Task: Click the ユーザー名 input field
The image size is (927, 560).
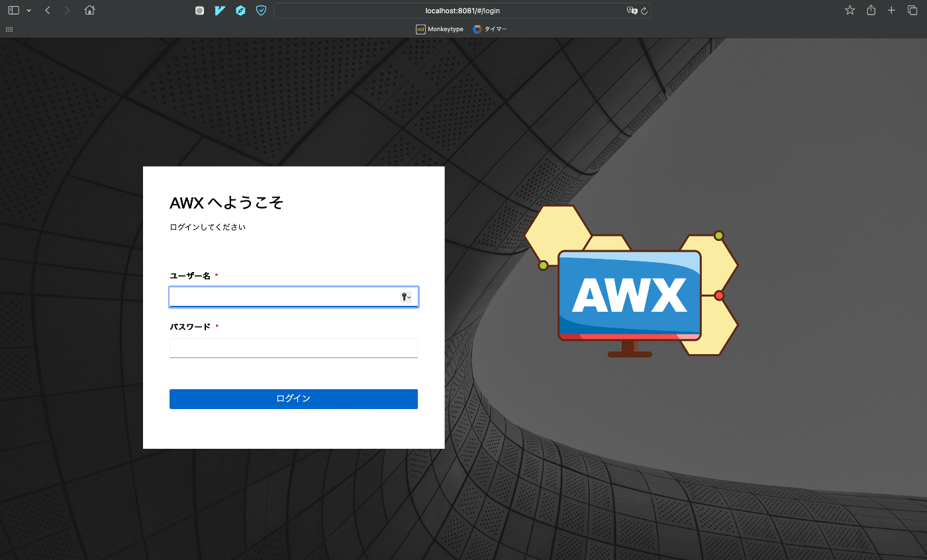Action: click(293, 297)
